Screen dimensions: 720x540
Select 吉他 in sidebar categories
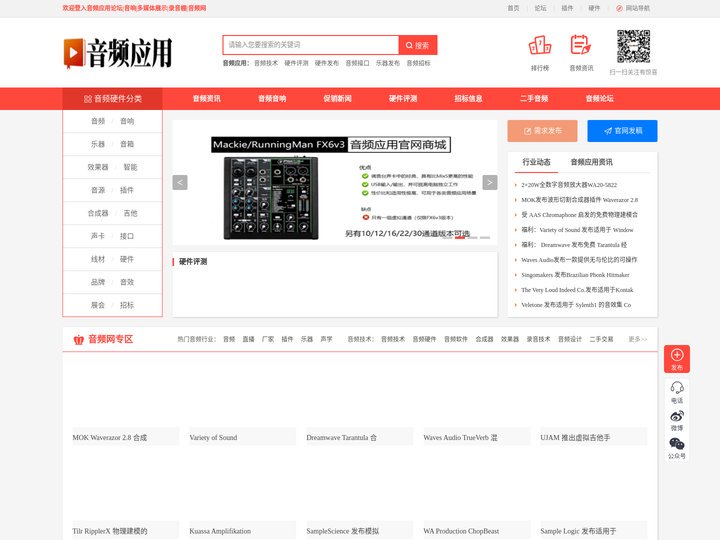click(x=130, y=213)
